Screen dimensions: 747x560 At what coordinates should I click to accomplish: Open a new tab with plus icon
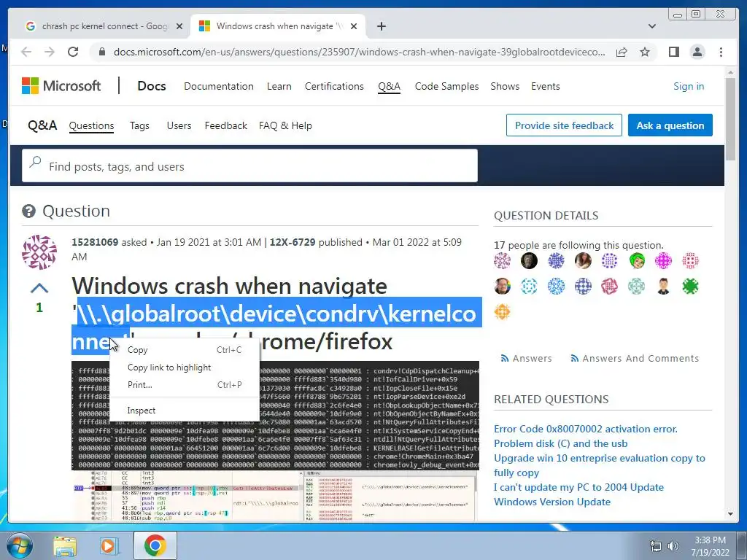381,26
